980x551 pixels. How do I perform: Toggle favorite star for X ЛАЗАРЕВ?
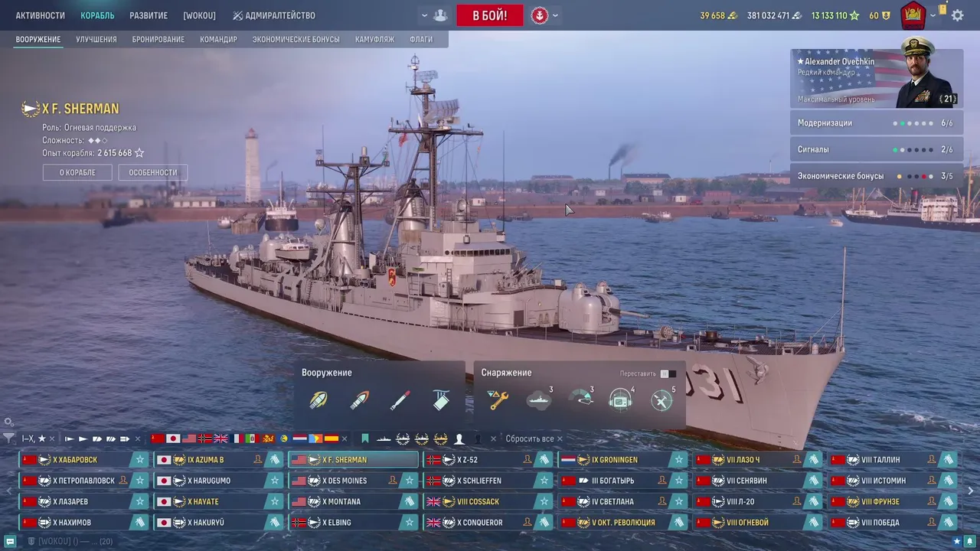[x=139, y=502]
